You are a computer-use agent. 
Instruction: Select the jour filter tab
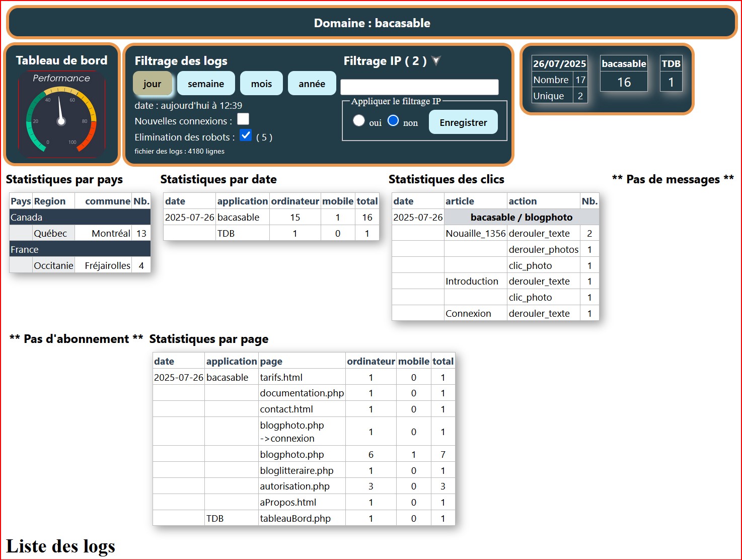point(152,84)
